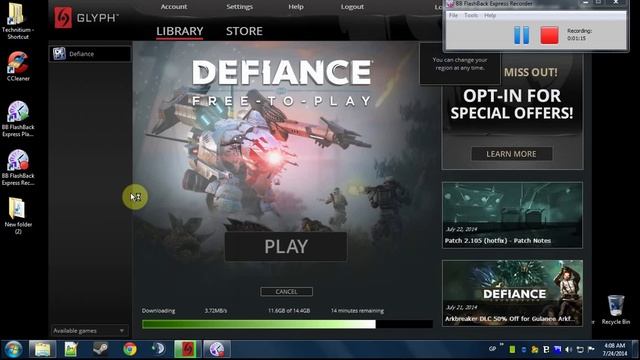Image resolution: width=640 pixels, height=360 pixels.
Task: Open the BB FlashBack Express Recorder desktop icon
Action: pyautogui.click(x=18, y=168)
